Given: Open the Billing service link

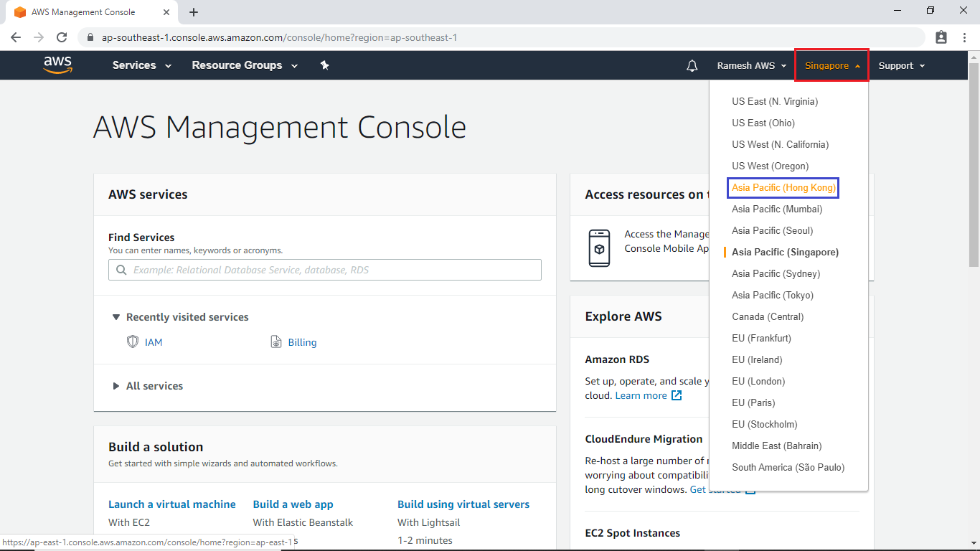Looking at the screenshot, I should click(x=302, y=342).
